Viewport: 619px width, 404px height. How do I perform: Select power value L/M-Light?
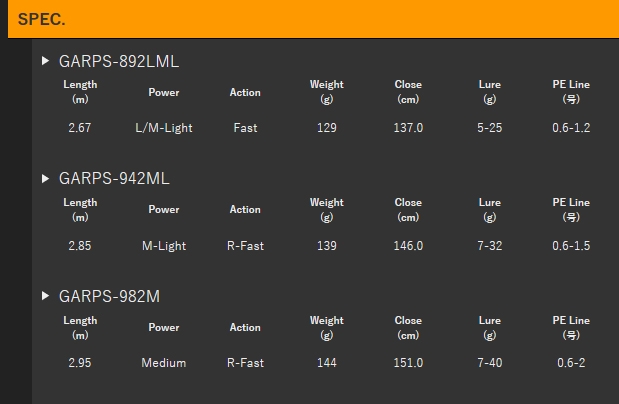click(164, 128)
